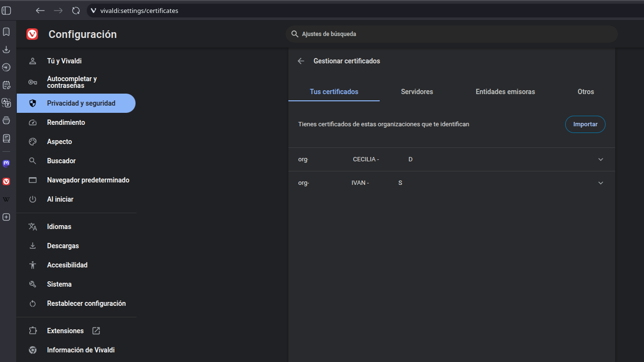This screenshot has width=644, height=362.
Task: Click the back arrow next to Gestionar certificados
Action: click(301, 61)
